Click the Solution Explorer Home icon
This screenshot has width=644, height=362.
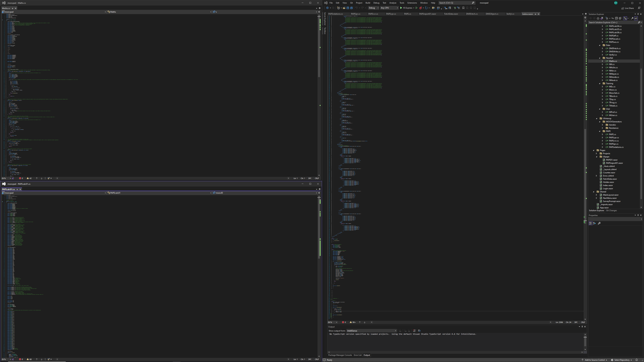coord(598,18)
